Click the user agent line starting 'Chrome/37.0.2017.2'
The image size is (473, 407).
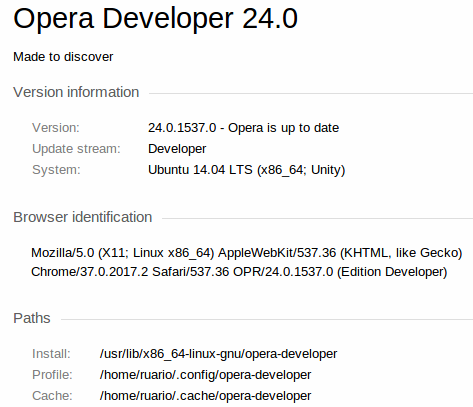tap(239, 272)
